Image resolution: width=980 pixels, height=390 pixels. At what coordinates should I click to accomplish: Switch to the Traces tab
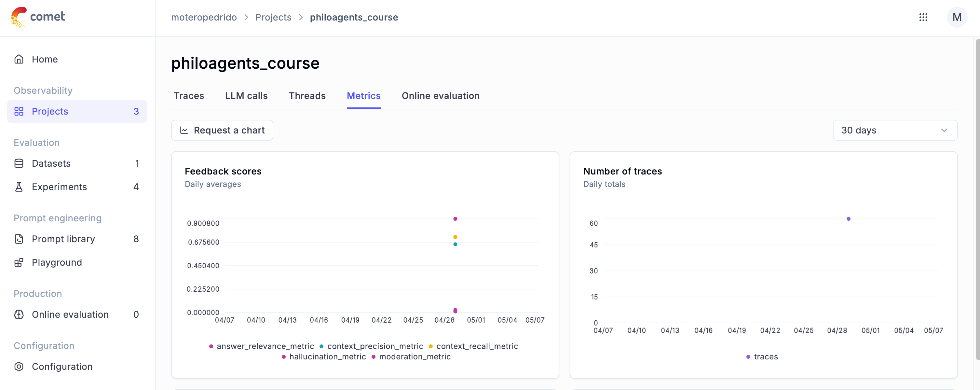coord(189,96)
